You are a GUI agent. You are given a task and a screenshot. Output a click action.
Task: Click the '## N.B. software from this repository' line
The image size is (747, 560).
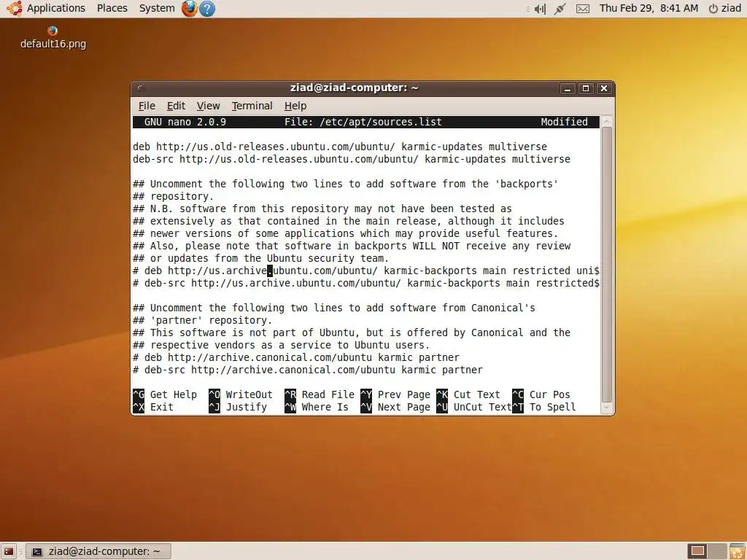(x=322, y=209)
